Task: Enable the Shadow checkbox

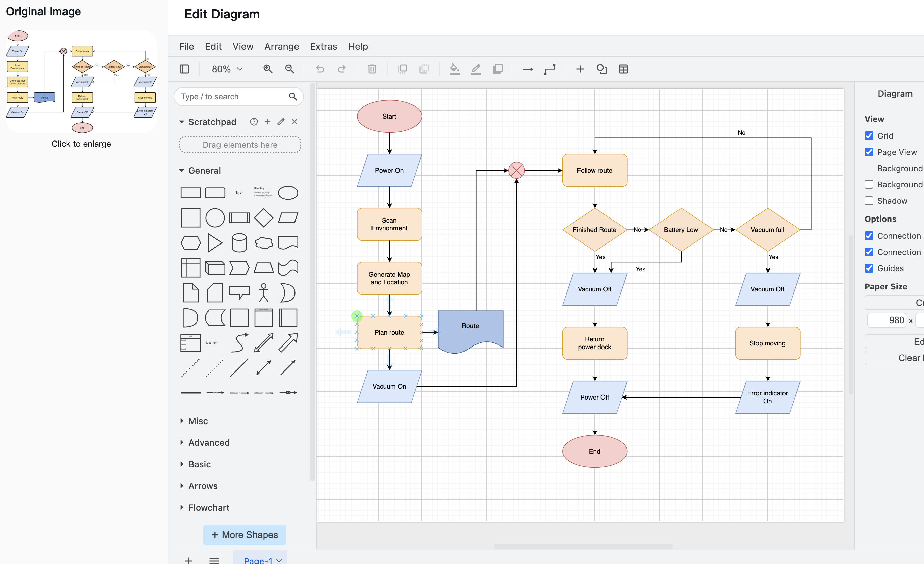Action: point(869,201)
